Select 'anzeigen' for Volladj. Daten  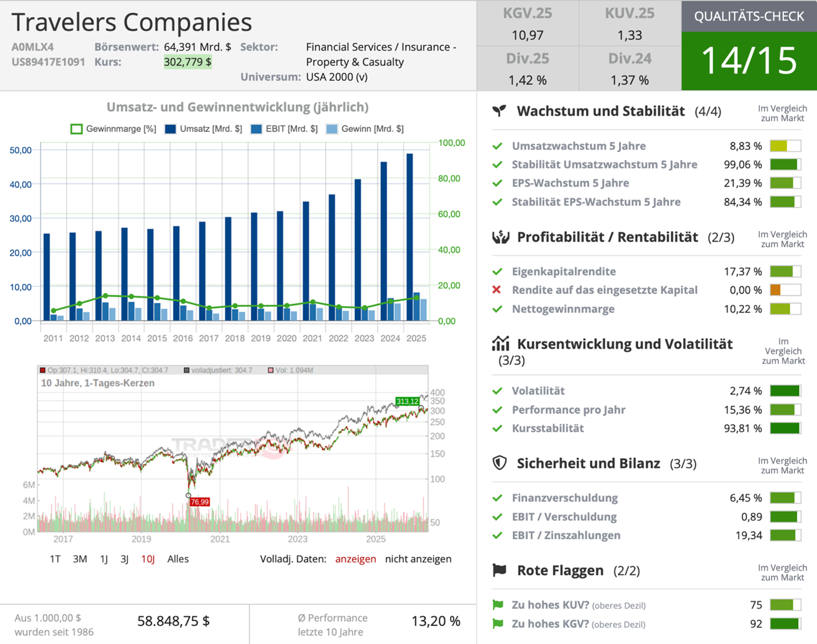(x=355, y=559)
